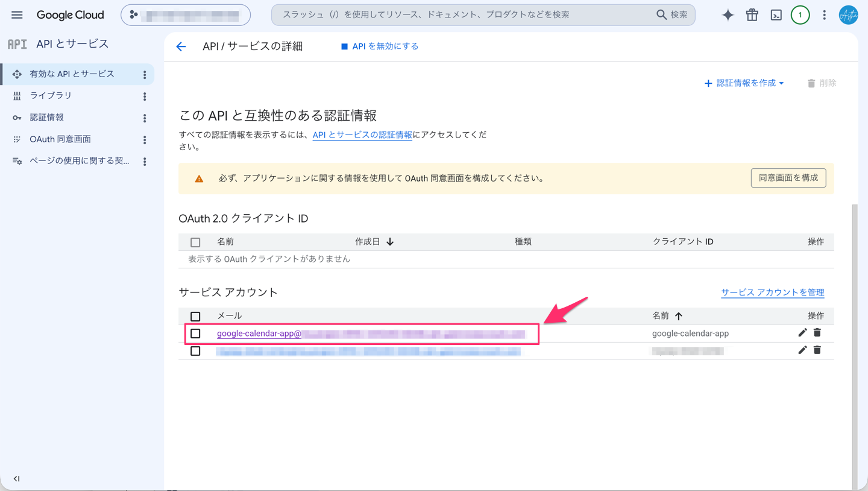
Task: Expand the 認証情報を作成 dropdown
Action: point(744,83)
